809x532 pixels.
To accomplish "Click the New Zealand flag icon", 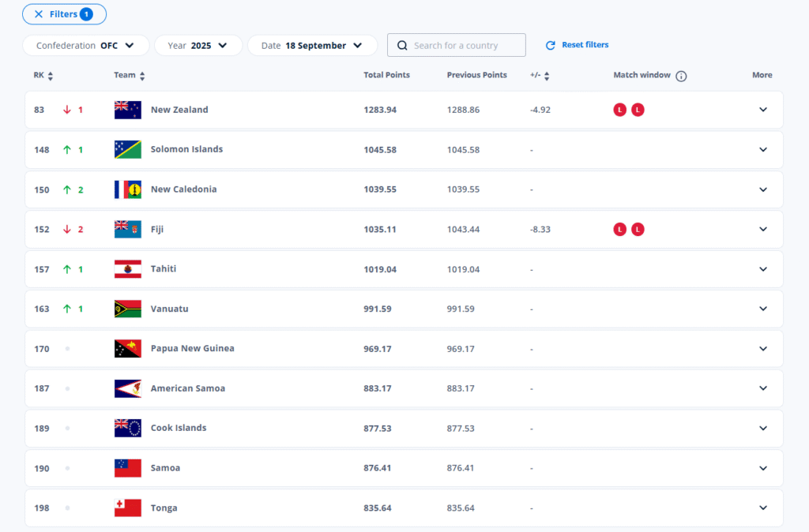I will click(x=127, y=110).
